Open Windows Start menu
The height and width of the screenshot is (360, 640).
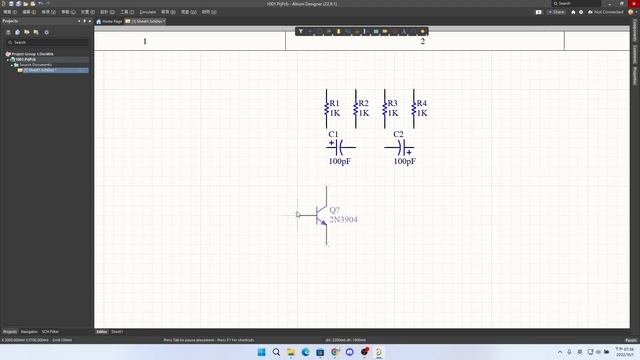coord(261,352)
